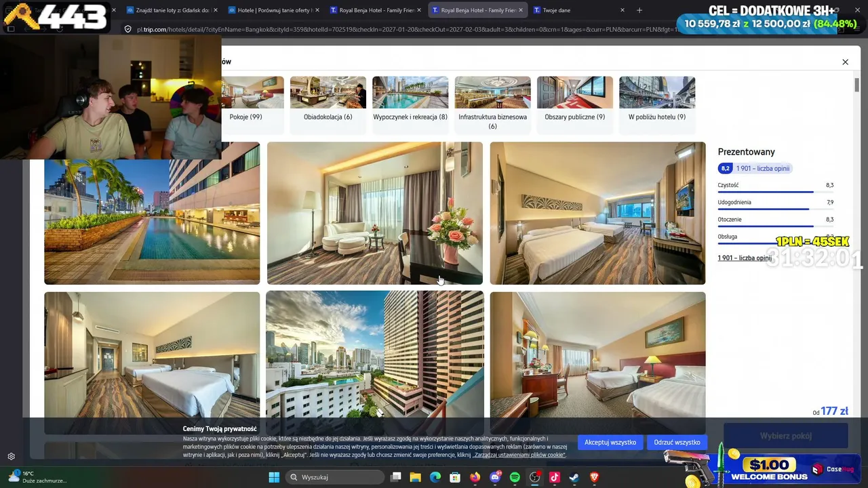Switch to the 'Hotele | Porównuj tanie oferty' tab

point(273,10)
